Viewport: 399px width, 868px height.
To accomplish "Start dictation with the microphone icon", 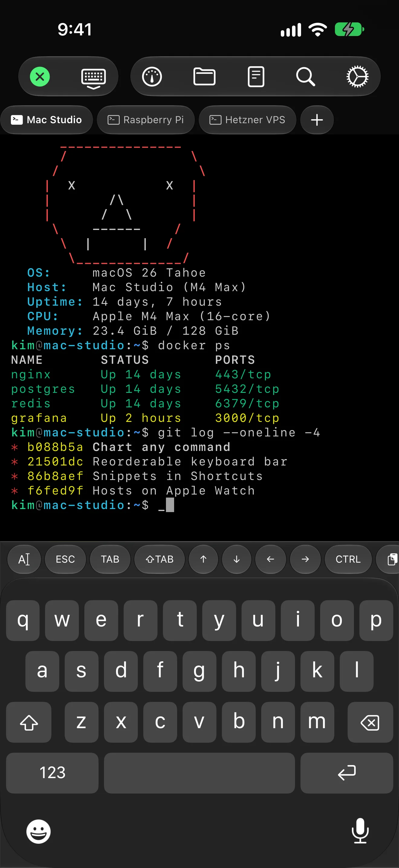I will [x=360, y=830].
